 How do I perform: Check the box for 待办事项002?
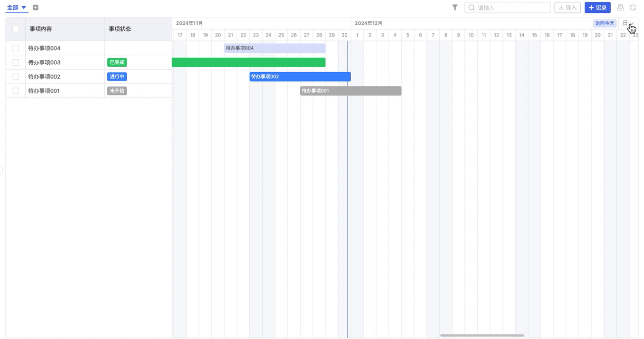tap(16, 77)
